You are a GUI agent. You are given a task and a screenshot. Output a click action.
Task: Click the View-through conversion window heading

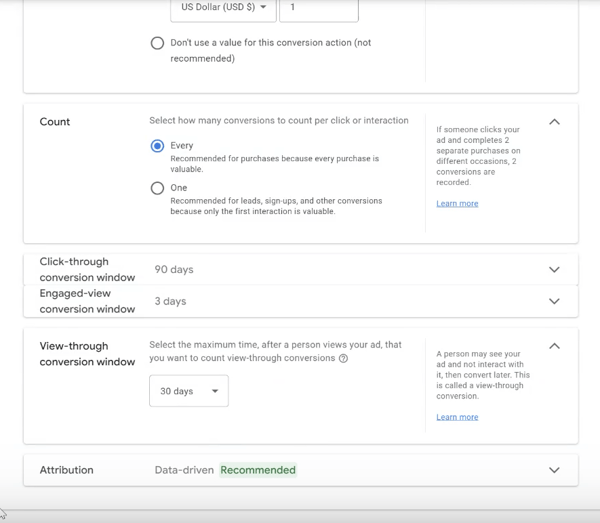point(87,353)
